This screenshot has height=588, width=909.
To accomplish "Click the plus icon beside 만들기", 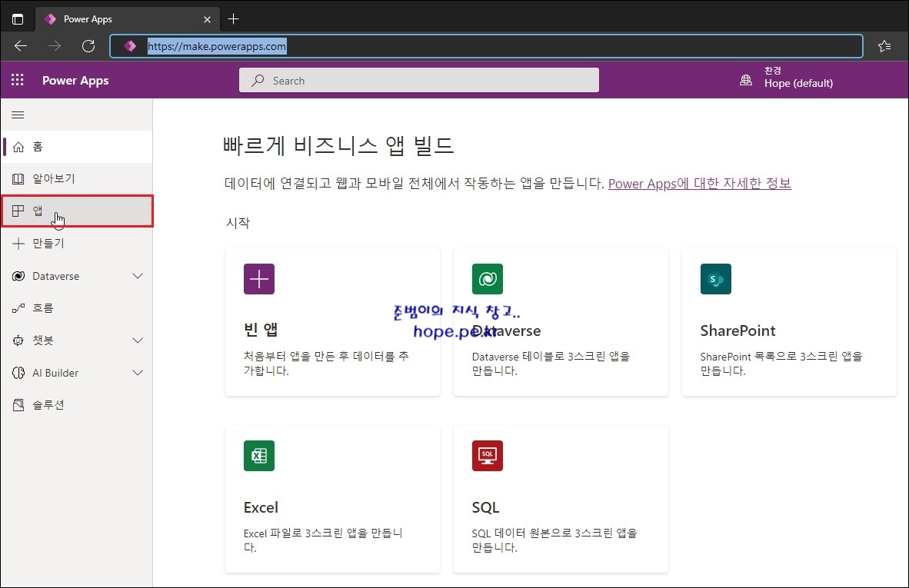I will click(x=18, y=244).
